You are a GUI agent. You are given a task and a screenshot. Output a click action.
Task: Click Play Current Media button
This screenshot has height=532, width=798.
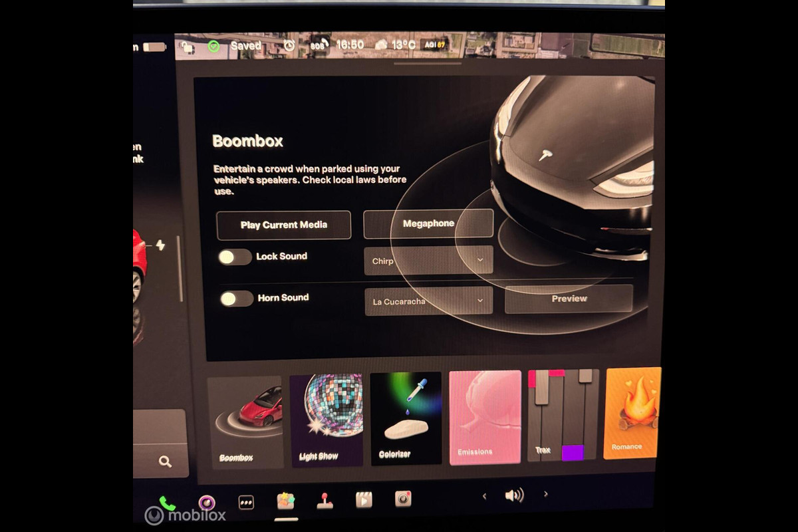point(284,225)
